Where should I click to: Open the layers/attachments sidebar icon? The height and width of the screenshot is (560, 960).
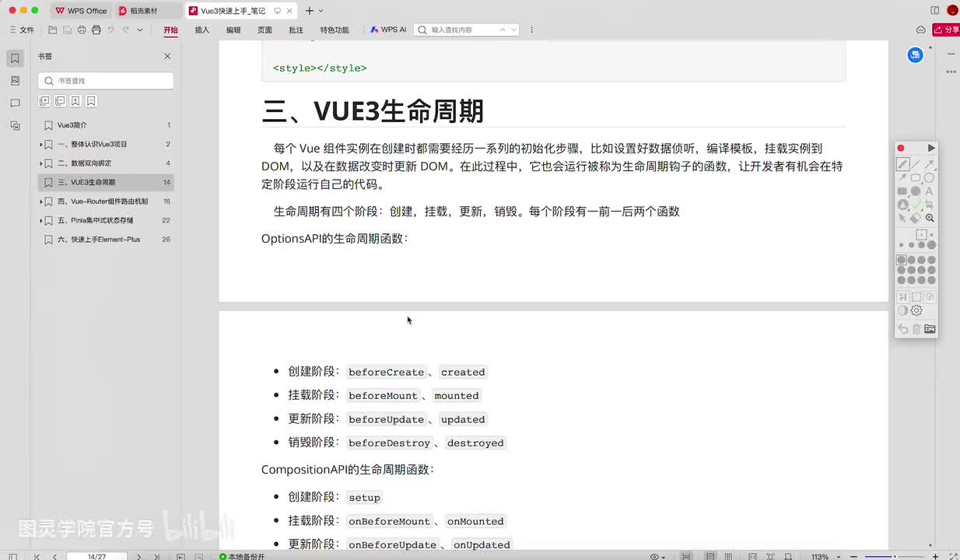pos(15,125)
